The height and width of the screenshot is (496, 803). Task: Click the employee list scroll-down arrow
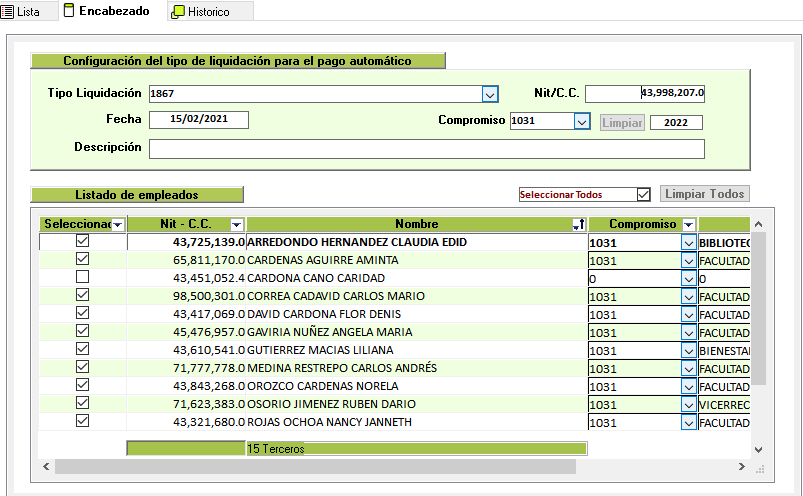tap(757, 450)
